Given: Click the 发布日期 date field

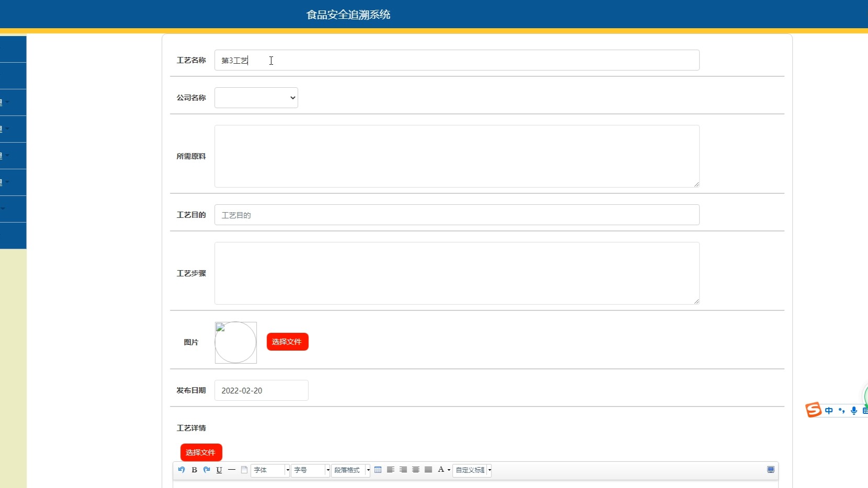Looking at the screenshot, I should point(261,390).
